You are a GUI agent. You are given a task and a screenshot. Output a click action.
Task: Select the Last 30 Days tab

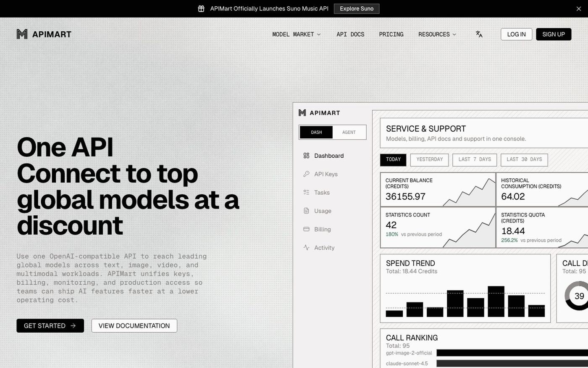(x=524, y=159)
